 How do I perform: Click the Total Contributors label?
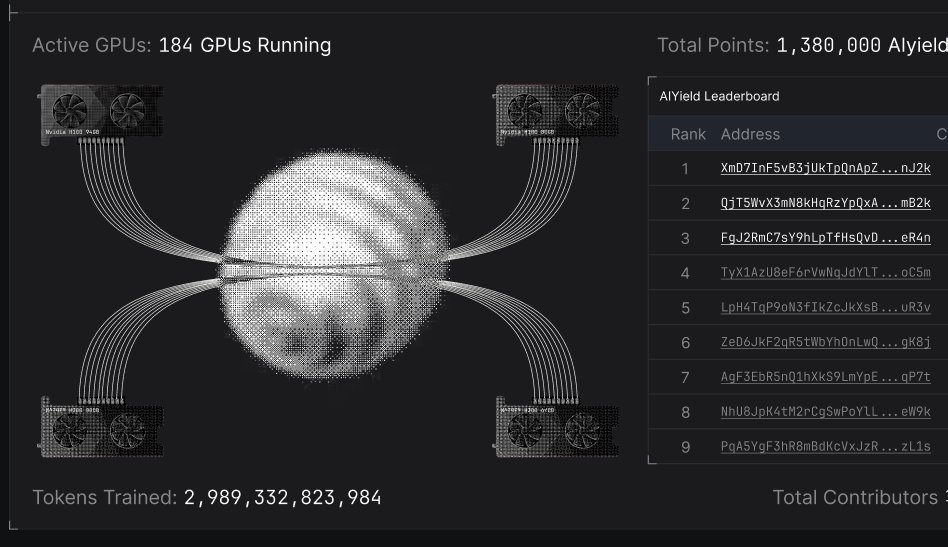(855, 497)
